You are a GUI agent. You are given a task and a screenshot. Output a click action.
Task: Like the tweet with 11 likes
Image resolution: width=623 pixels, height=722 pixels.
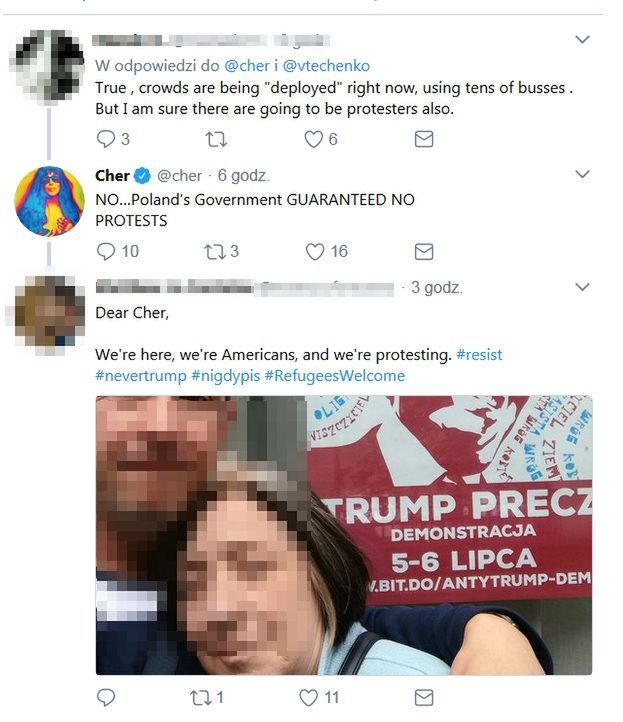309,698
